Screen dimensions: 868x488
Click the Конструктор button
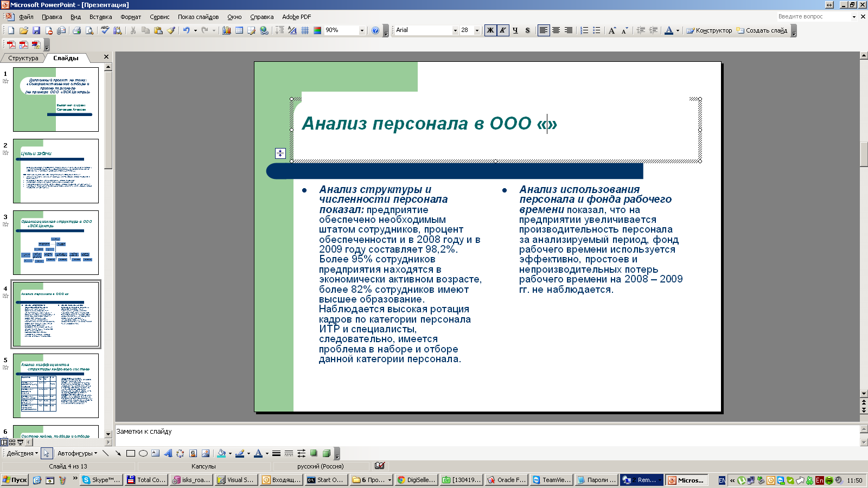point(709,30)
